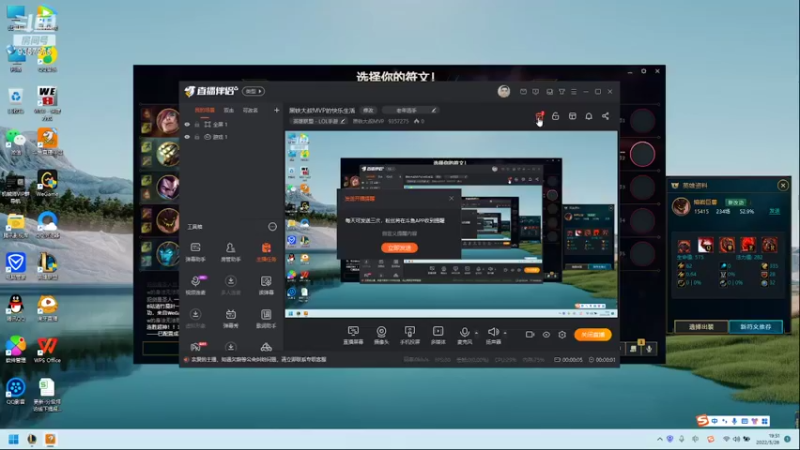Click the user avatar in title bar
This screenshot has width=800, height=450.
[504, 91]
